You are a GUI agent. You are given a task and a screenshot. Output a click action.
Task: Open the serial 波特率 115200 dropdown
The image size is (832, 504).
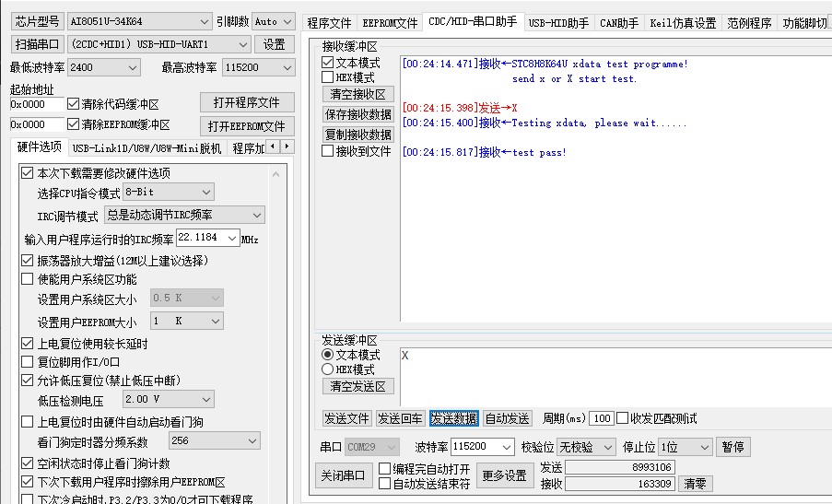coord(482,447)
